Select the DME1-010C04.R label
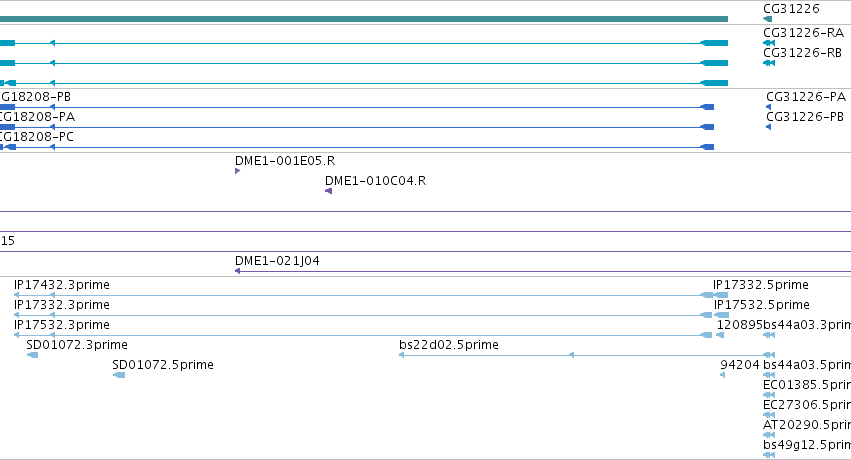 pos(376,181)
